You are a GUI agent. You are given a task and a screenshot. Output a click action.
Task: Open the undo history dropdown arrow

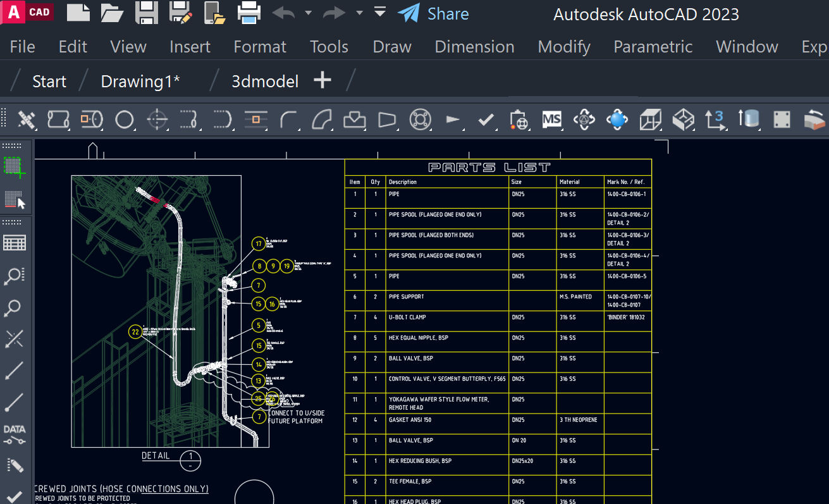tap(308, 13)
